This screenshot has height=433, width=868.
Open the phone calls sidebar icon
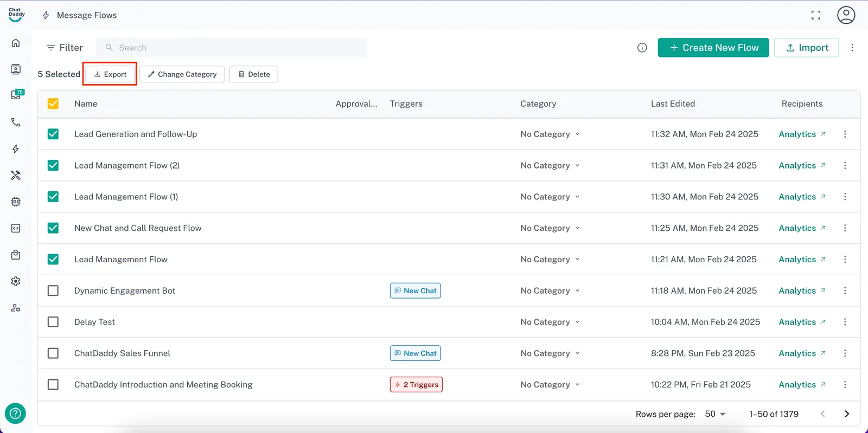(x=16, y=122)
